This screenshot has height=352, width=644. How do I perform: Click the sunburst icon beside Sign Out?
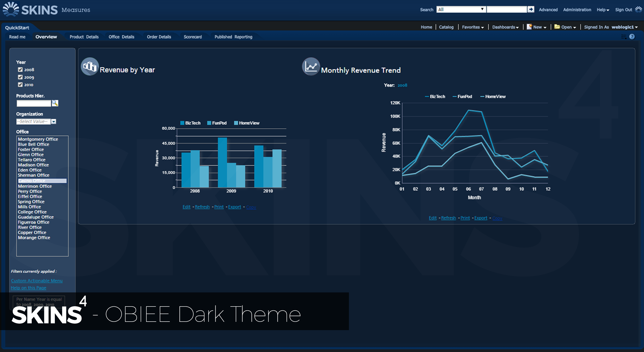(639, 10)
